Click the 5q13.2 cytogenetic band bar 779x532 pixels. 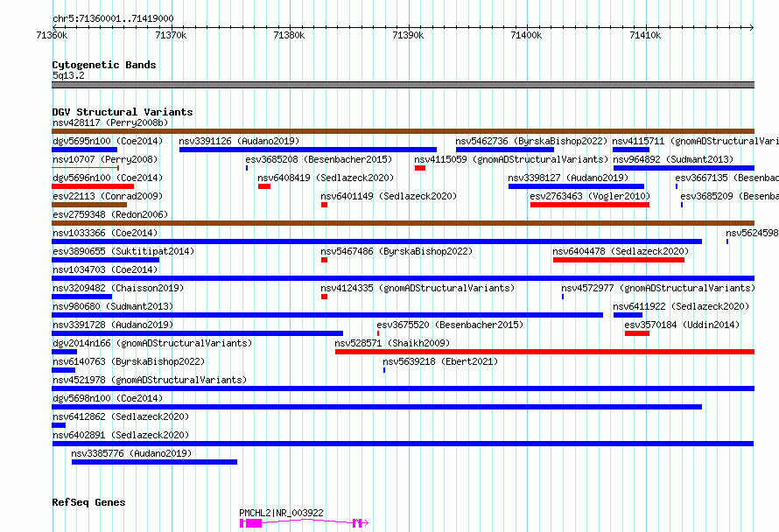[403, 85]
